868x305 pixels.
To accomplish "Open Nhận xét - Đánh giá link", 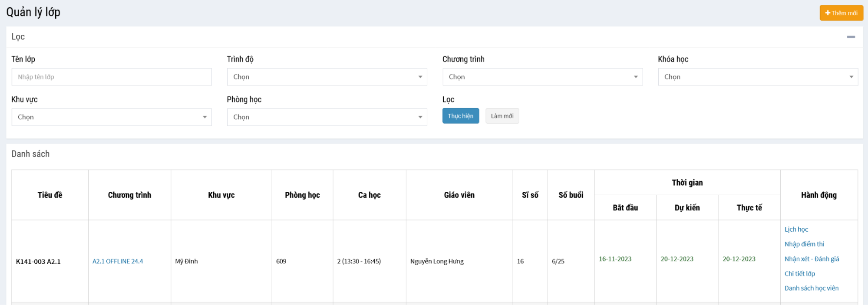I will click(x=812, y=259).
